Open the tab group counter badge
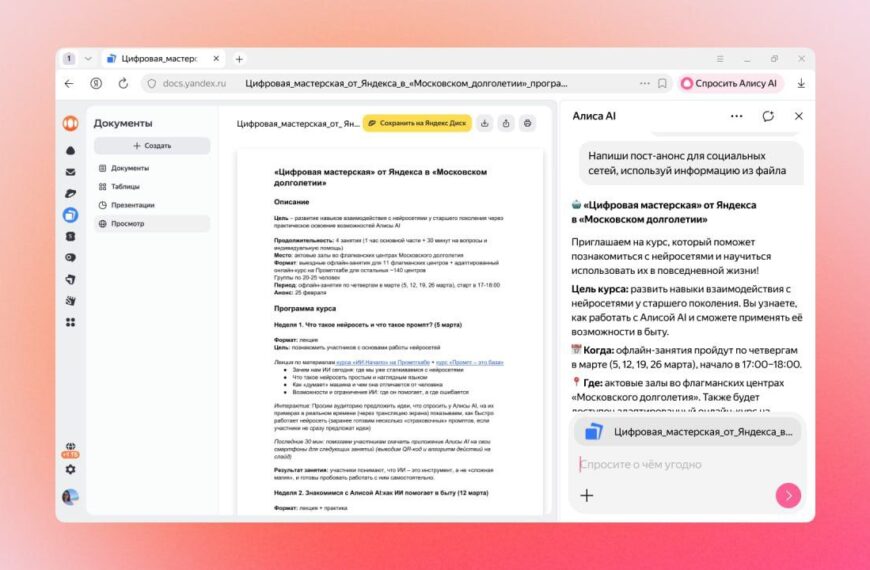This screenshot has height=570, width=870. (69, 58)
